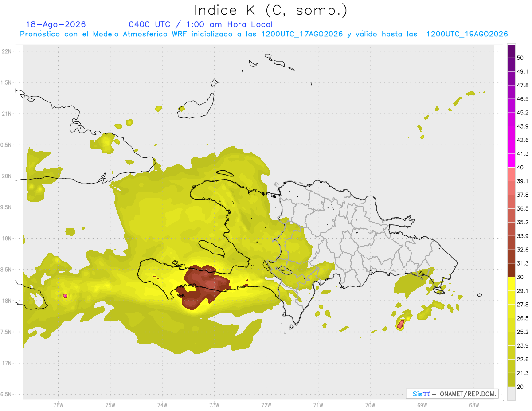Pick the dark brown color bar segment between 30 and 31.3
The width and height of the screenshot is (532, 411).
511,270
